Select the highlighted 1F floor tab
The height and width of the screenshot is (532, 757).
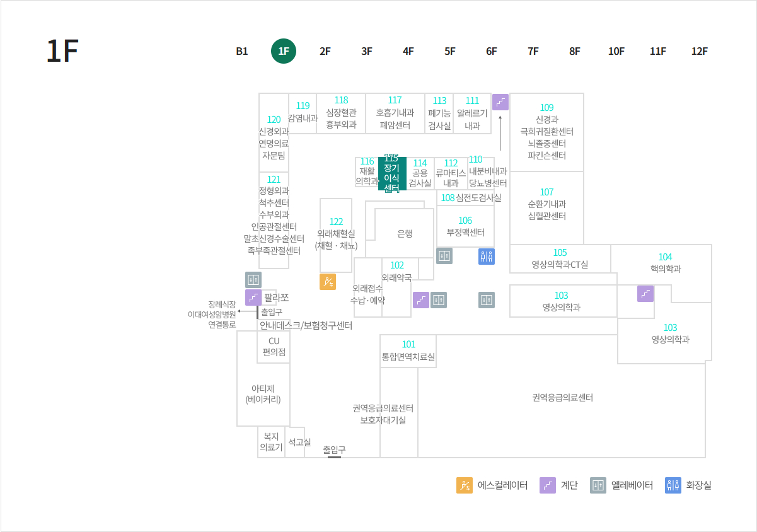tap(284, 52)
